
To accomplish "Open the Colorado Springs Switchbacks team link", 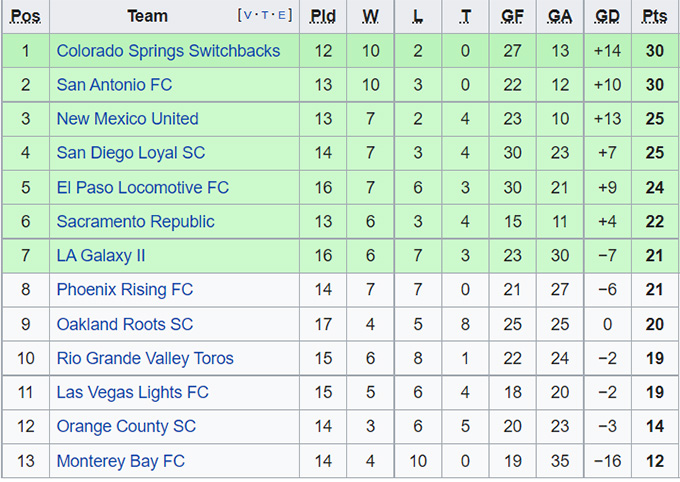I will pyautogui.click(x=168, y=51).
